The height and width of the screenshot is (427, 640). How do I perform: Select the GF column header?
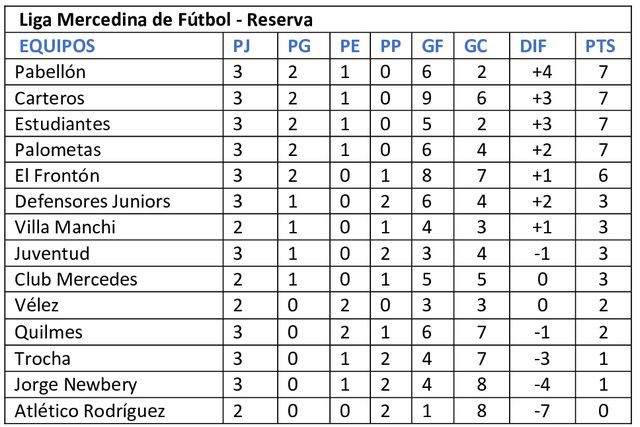click(x=433, y=45)
